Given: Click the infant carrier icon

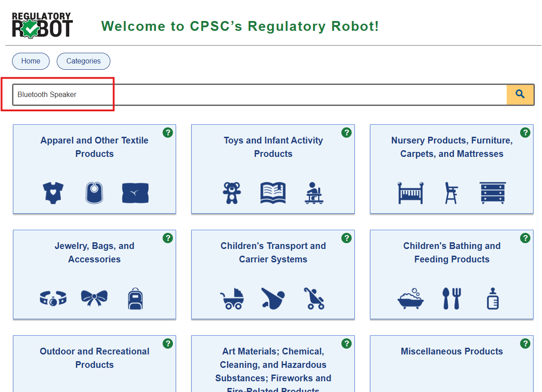Looking at the screenshot, I should [273, 299].
